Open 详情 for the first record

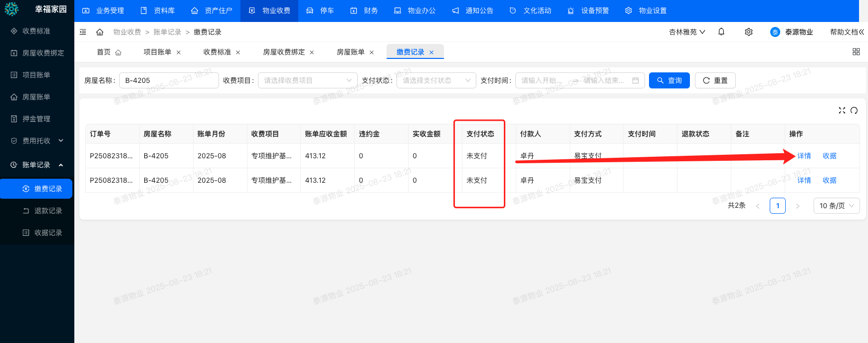tap(804, 156)
